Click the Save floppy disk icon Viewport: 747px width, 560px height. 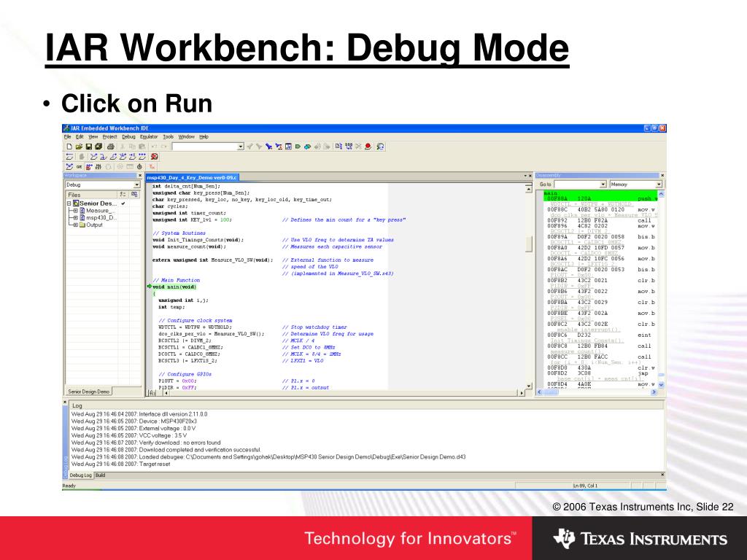[89, 147]
